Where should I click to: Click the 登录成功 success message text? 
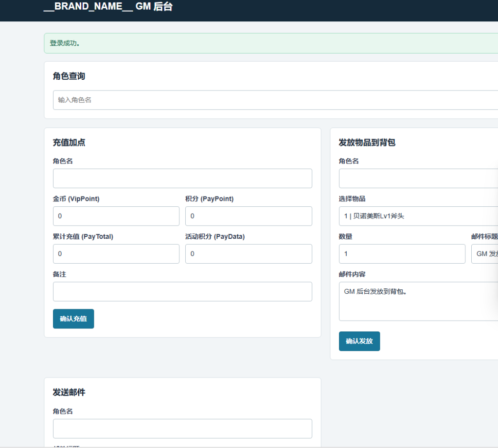click(x=65, y=43)
